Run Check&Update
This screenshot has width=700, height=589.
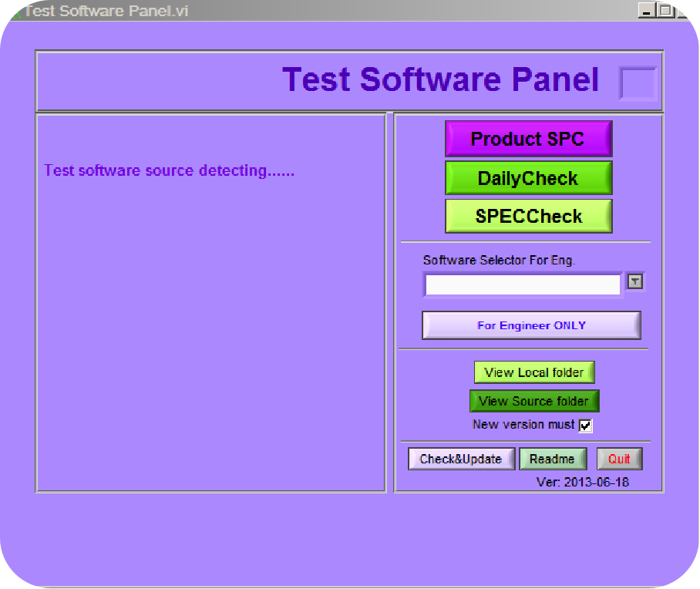point(461,458)
